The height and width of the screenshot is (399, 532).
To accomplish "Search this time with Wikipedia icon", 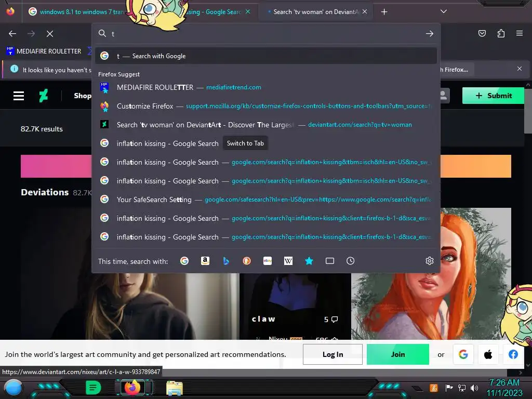I will coord(288,261).
